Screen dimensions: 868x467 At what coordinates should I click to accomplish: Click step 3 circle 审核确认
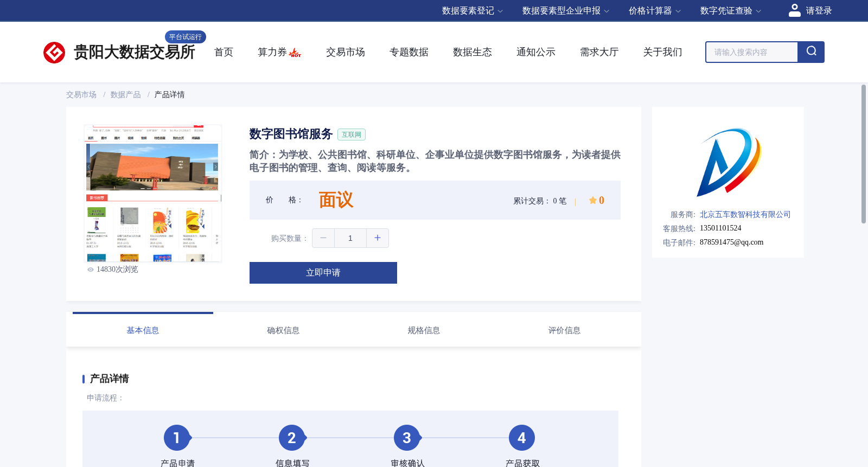point(407,438)
